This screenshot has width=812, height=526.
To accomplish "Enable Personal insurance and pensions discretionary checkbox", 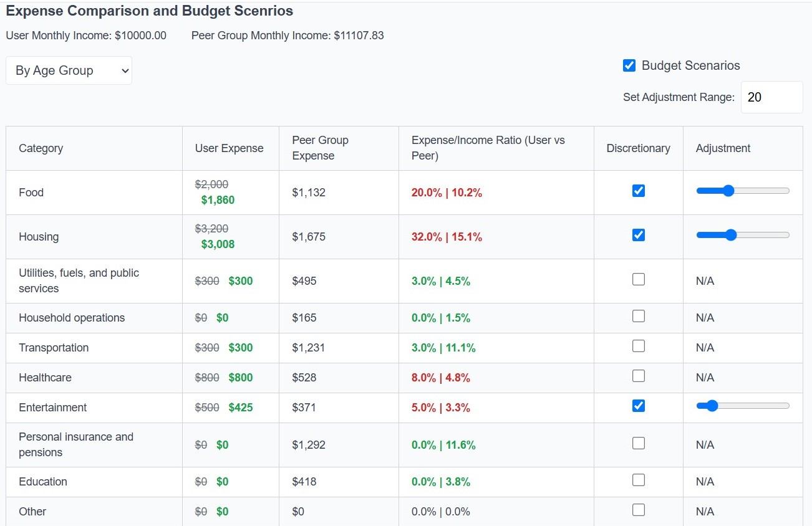I will click(638, 442).
